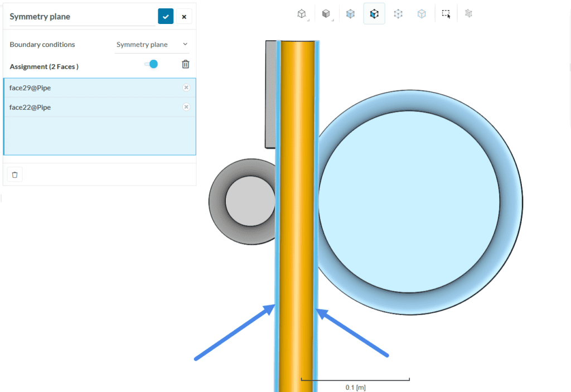The width and height of the screenshot is (571, 392).
Task: Clear all assigned faces with trash icon
Action: pyautogui.click(x=186, y=65)
